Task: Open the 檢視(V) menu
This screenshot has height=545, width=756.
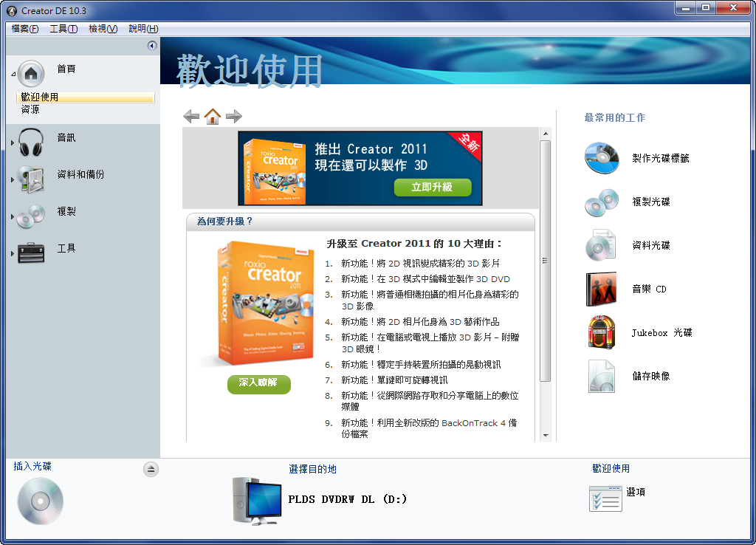Action: [103, 29]
